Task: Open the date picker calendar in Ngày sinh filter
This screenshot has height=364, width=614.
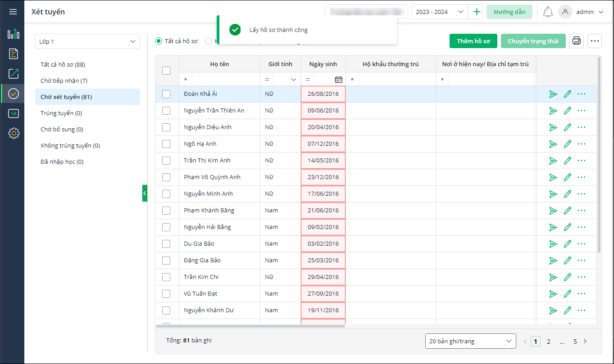Action: coord(339,79)
